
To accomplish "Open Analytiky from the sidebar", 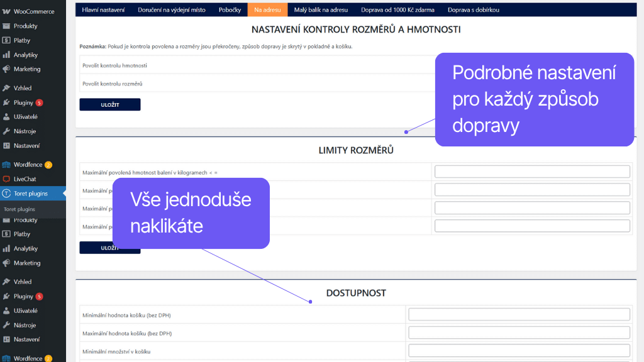I will point(28,55).
